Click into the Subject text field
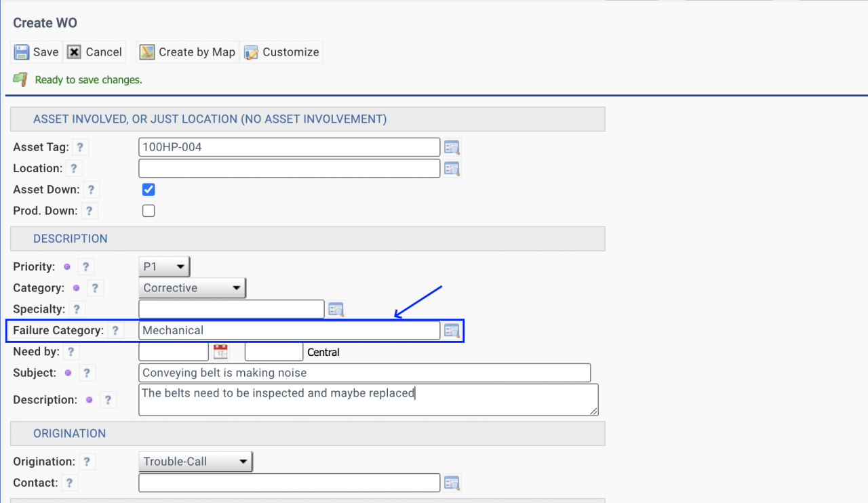 pyautogui.click(x=364, y=373)
